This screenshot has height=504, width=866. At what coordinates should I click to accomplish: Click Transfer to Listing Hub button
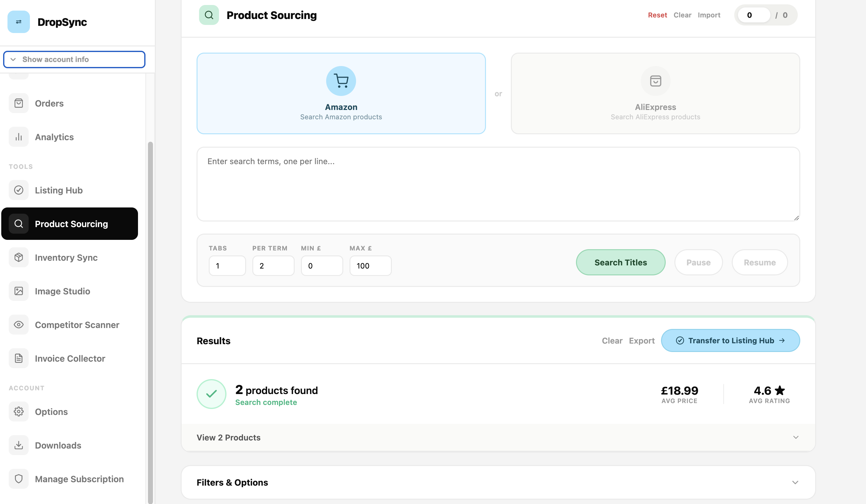point(730,340)
